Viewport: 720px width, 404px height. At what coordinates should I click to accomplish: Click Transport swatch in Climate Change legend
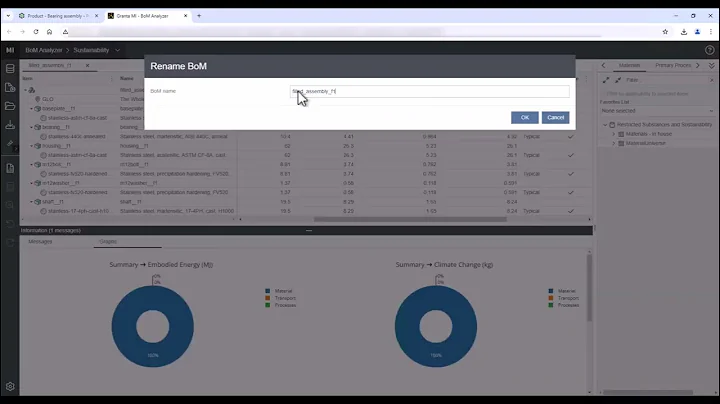coord(551,298)
